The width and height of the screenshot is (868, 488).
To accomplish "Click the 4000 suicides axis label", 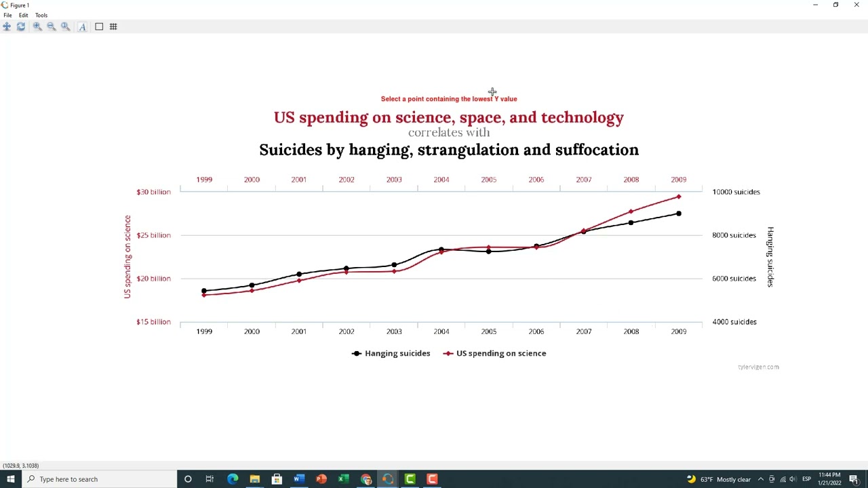I will click(x=734, y=322).
